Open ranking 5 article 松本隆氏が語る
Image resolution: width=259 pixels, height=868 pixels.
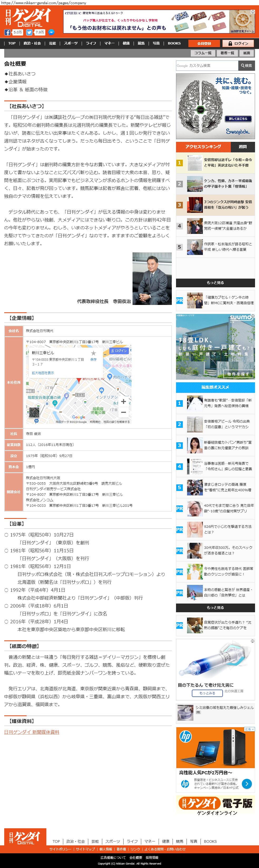pyautogui.click(x=216, y=247)
